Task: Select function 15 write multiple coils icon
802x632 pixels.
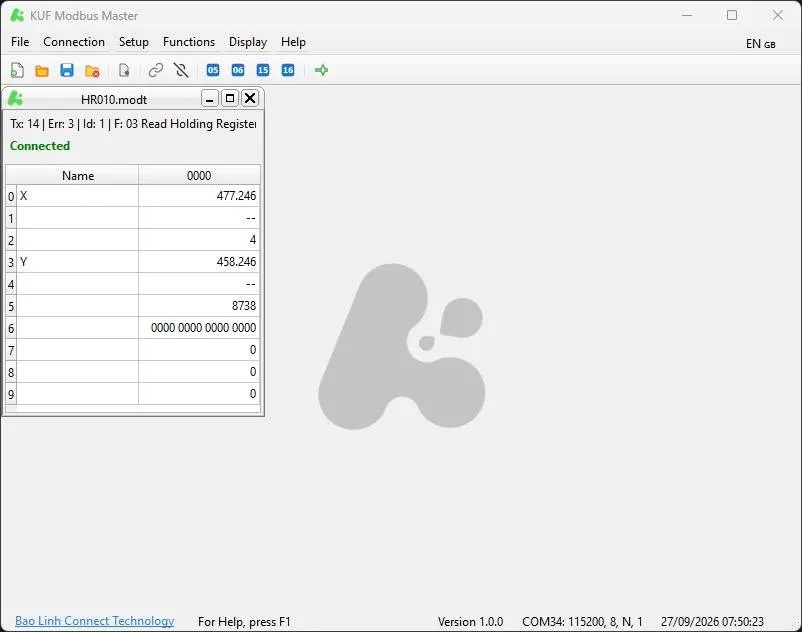Action: tap(263, 70)
